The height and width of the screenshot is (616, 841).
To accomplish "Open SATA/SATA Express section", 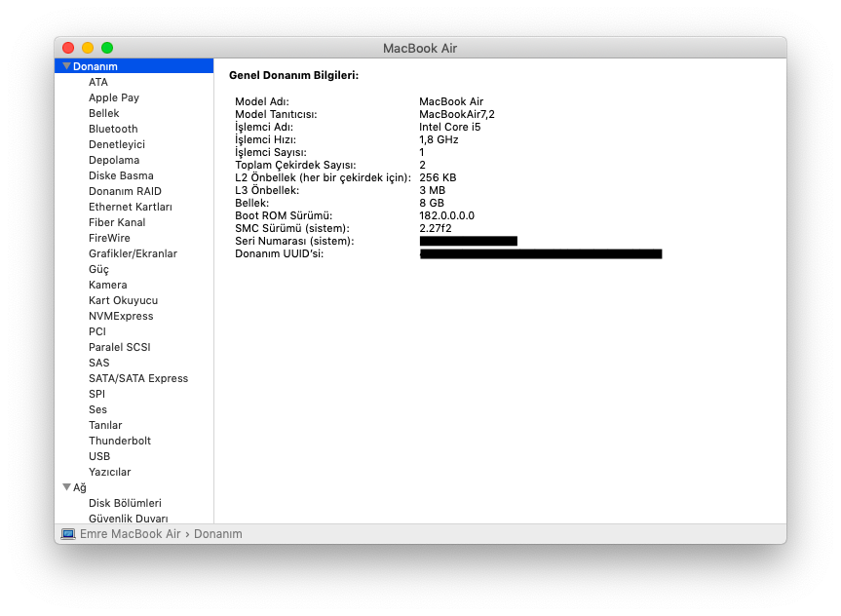I will pos(138,378).
